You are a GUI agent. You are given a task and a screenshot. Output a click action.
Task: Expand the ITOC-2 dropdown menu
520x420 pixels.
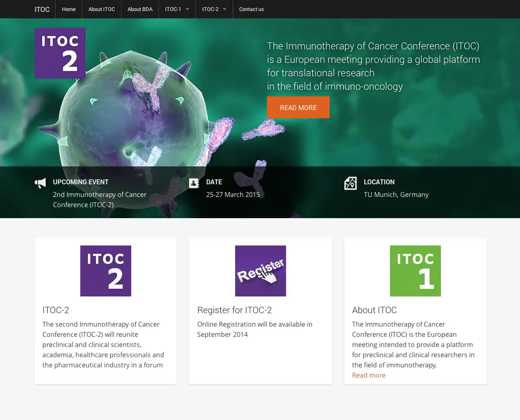tap(214, 9)
